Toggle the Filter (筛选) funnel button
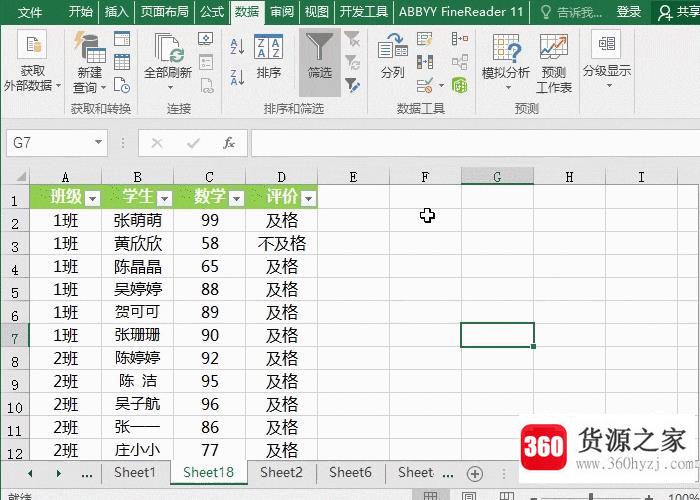 point(320,62)
